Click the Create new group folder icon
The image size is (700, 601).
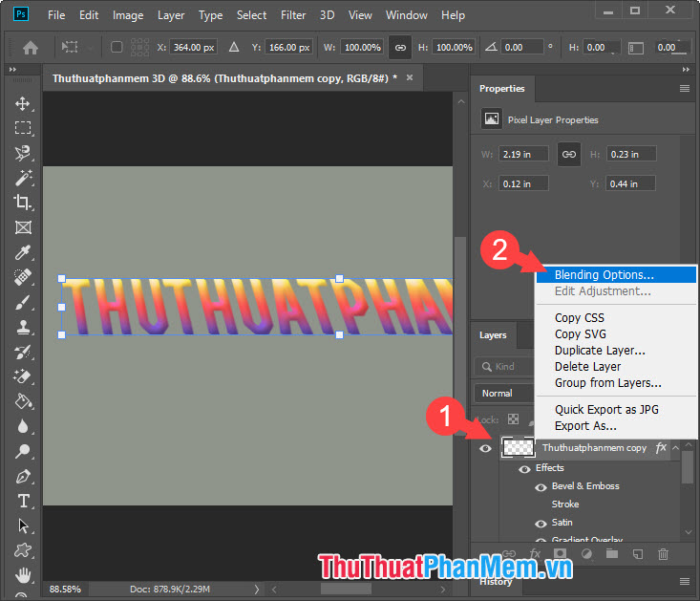[612, 554]
